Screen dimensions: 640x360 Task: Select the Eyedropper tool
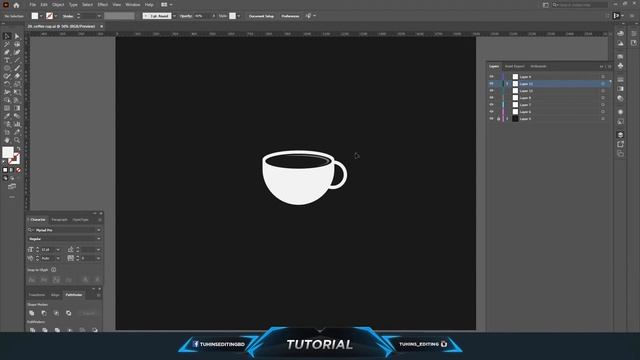click(7, 116)
